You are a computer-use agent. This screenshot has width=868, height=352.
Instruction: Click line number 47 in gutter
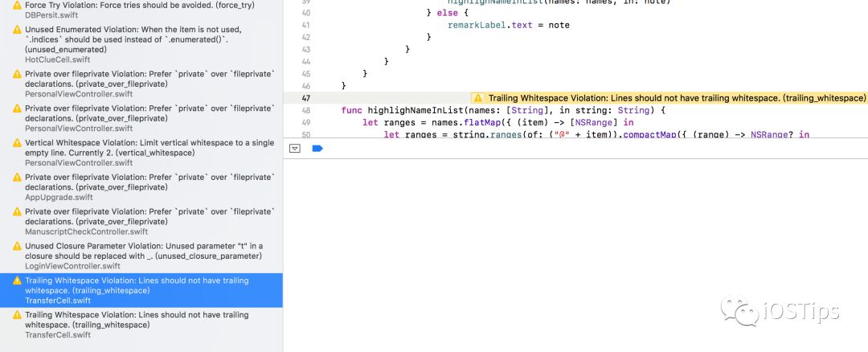tap(305, 99)
